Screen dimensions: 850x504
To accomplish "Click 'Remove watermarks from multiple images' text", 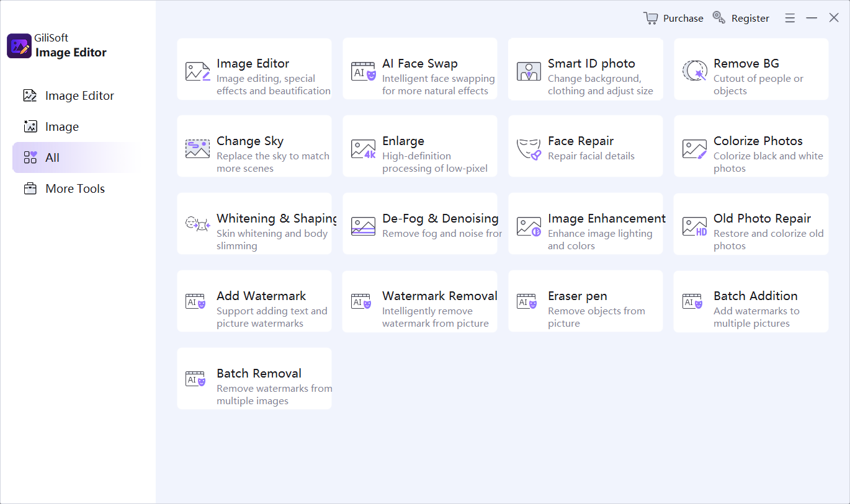I will (x=274, y=395).
